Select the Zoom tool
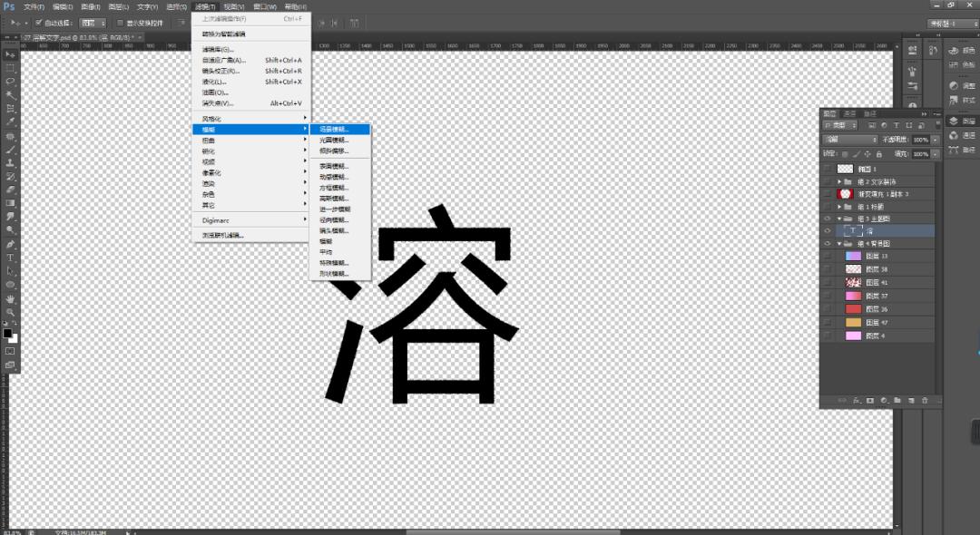 tap(7, 313)
